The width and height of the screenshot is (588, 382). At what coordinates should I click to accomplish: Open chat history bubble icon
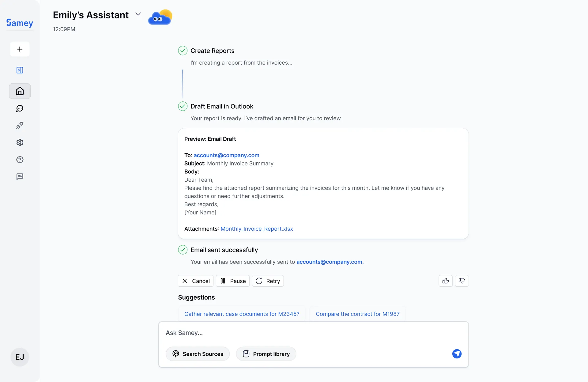20,108
